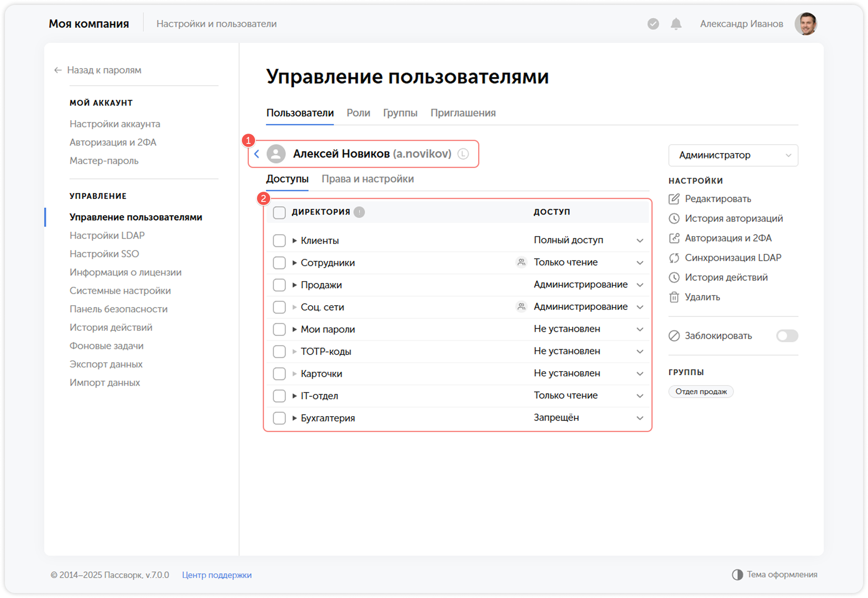The height and width of the screenshot is (598, 868).
Task: Open Информация о лицензии in sidebar
Action: pos(125,273)
